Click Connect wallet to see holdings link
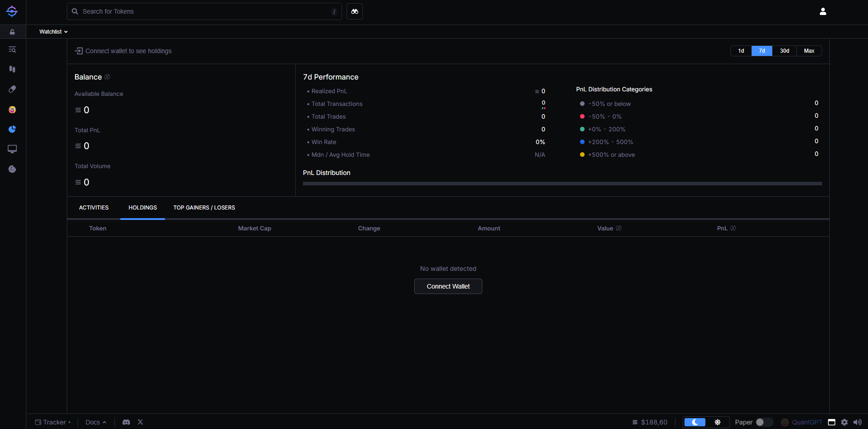The height and width of the screenshot is (429, 868). (x=124, y=51)
